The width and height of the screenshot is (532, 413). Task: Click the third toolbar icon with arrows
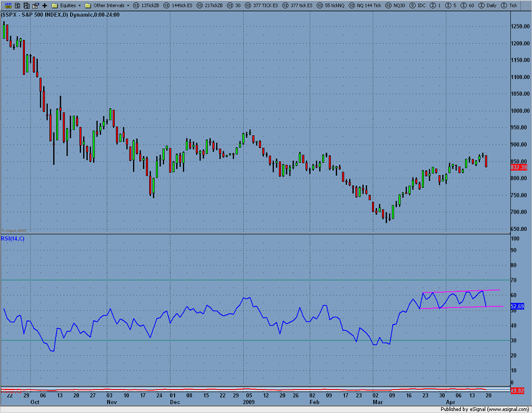coord(26,5)
